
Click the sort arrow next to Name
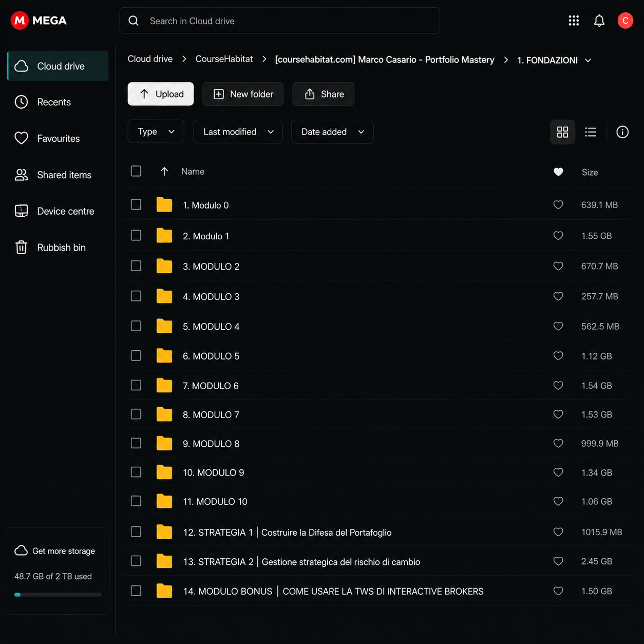click(x=164, y=172)
